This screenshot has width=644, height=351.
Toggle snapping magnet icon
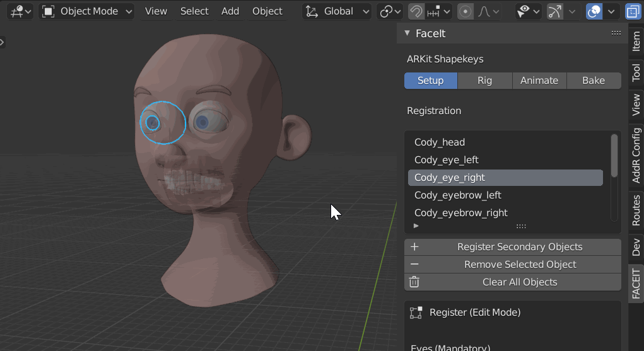[416, 11]
